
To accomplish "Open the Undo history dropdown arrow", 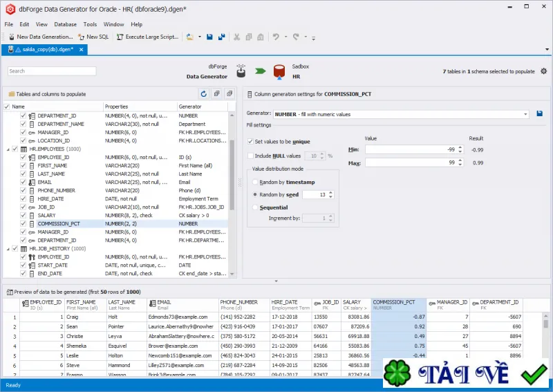I will click(285, 37).
